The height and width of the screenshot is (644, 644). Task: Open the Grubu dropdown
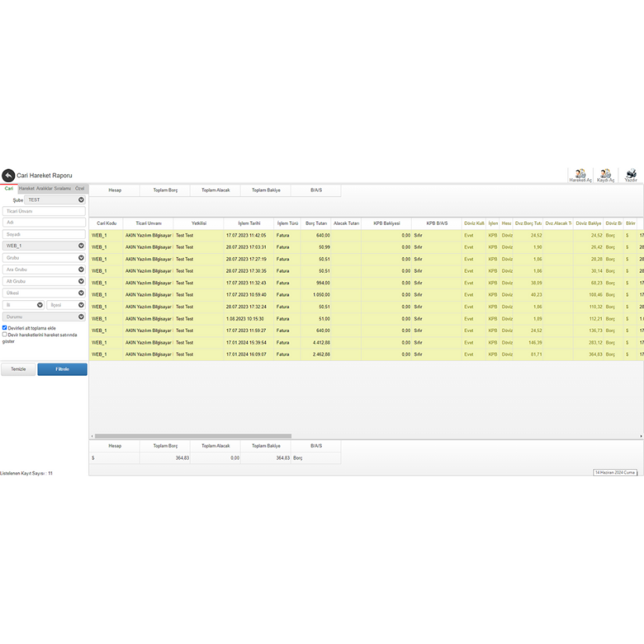(x=81, y=257)
